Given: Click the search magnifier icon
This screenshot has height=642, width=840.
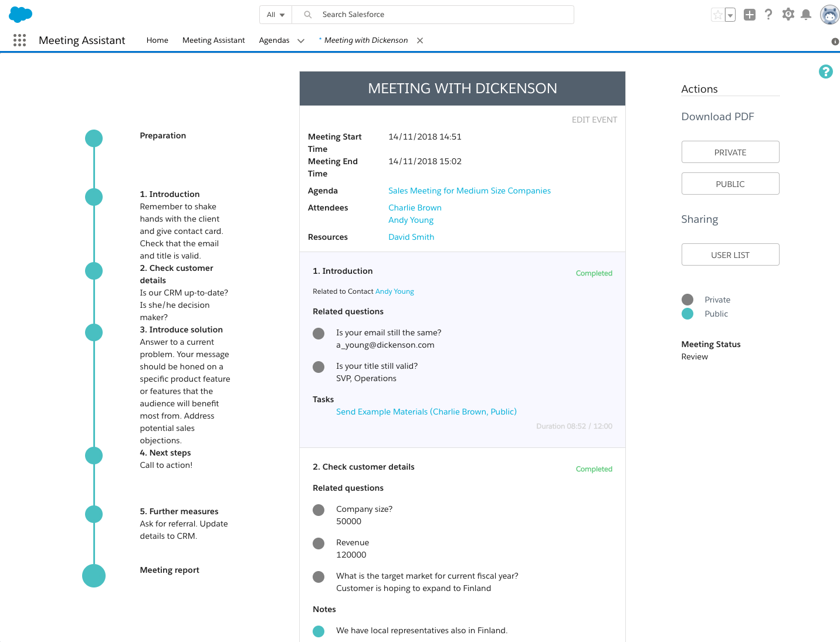Looking at the screenshot, I should pos(307,15).
